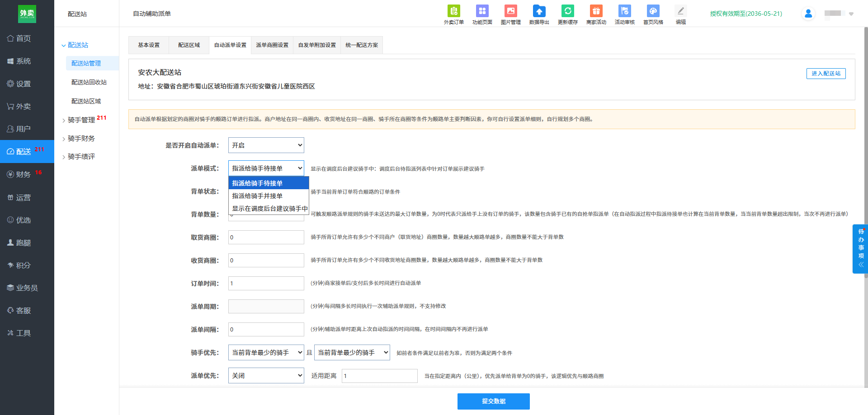
Task: Open 系统 in left sidebar
Action: click(27, 61)
